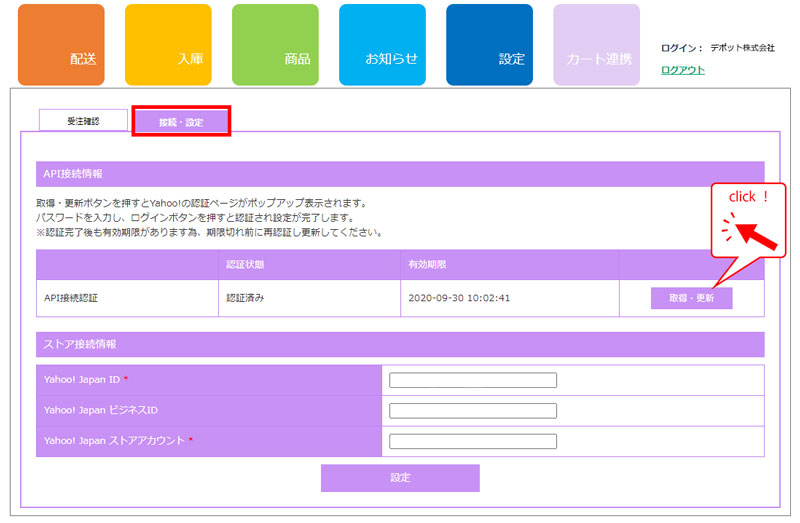Click the Yahoo! Japan ストアアカウント input field

point(472,441)
